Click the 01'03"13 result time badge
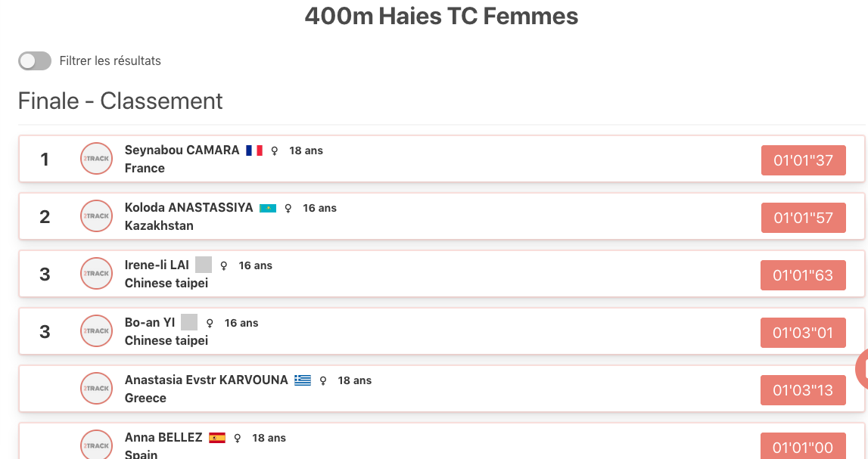The image size is (868, 459). click(803, 390)
